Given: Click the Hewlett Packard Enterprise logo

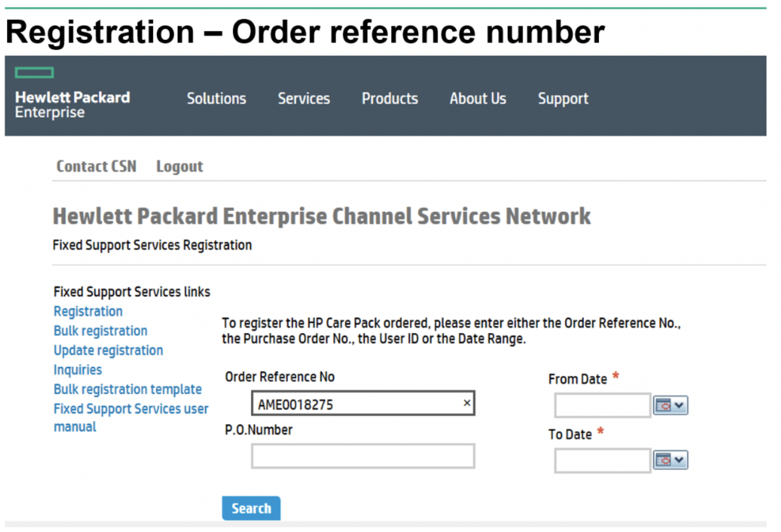Looking at the screenshot, I should [72, 94].
